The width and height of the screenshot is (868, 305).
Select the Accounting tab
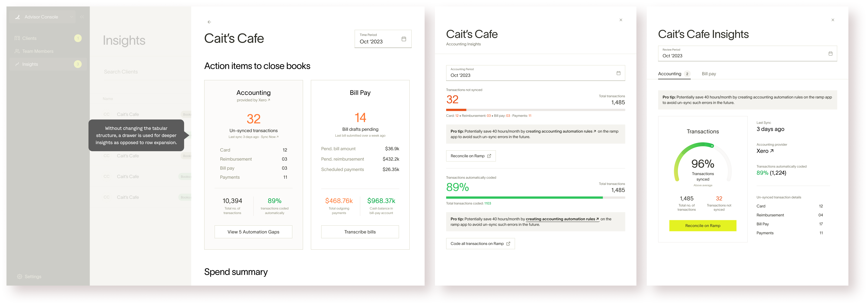tap(669, 74)
